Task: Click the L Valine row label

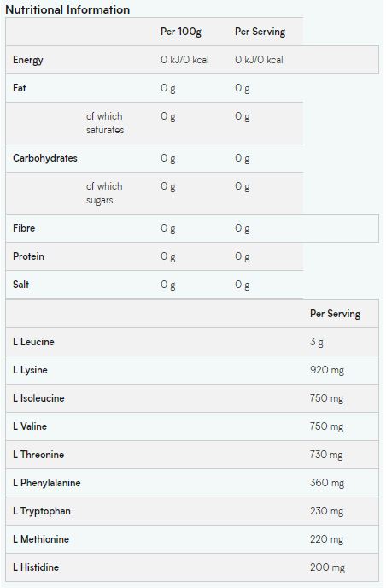Action: (x=30, y=426)
